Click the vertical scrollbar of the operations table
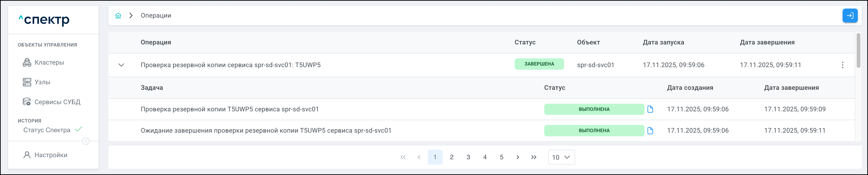Screen dimensions: 868x175 click(x=858, y=51)
